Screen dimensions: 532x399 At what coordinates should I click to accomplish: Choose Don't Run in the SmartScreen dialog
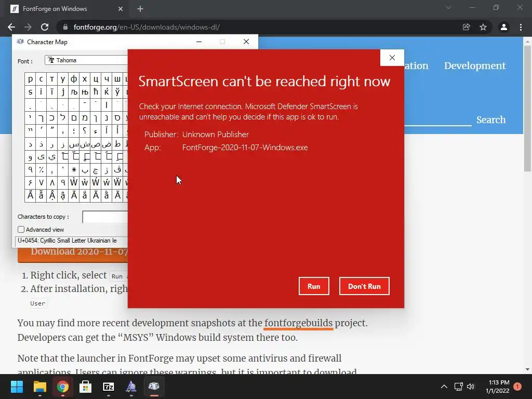point(364,286)
